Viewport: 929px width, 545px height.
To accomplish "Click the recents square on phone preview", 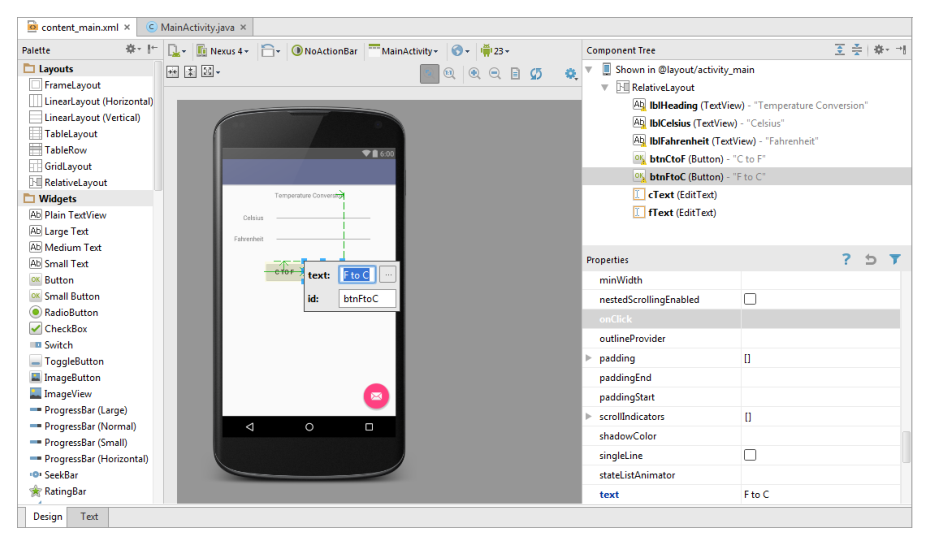I will click(x=369, y=427).
